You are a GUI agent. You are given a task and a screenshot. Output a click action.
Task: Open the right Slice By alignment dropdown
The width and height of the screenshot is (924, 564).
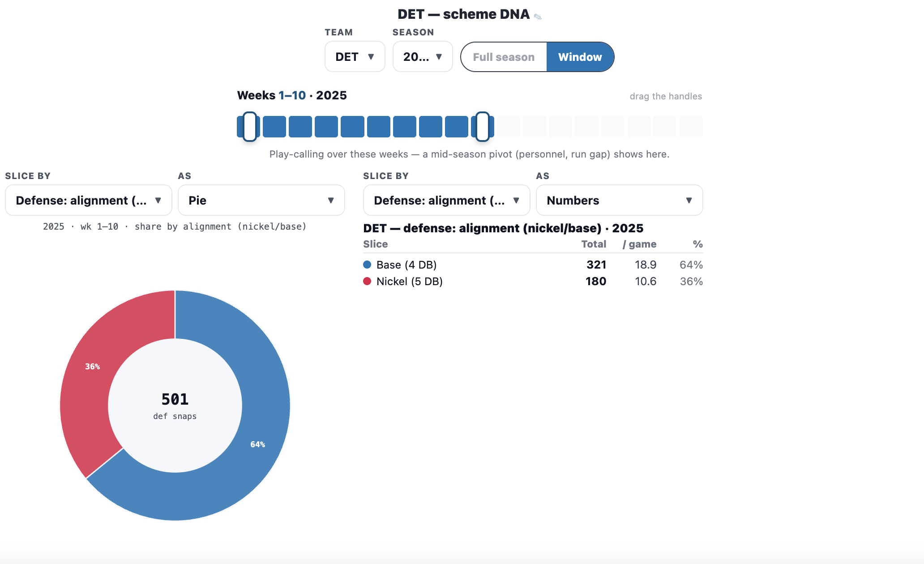[x=447, y=200]
